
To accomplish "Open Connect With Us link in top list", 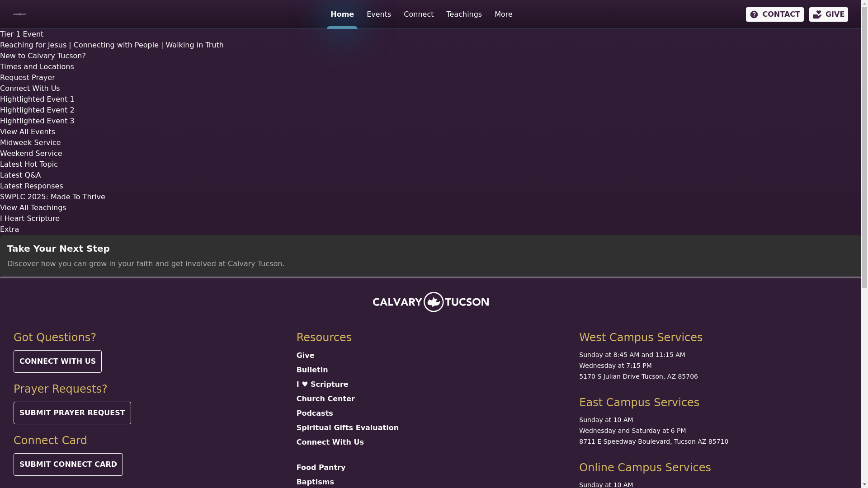I will point(30,89).
